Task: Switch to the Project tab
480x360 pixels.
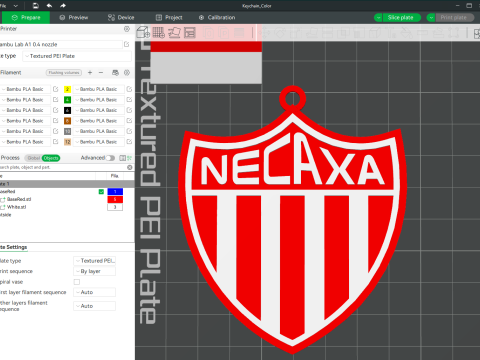Action: (169, 17)
